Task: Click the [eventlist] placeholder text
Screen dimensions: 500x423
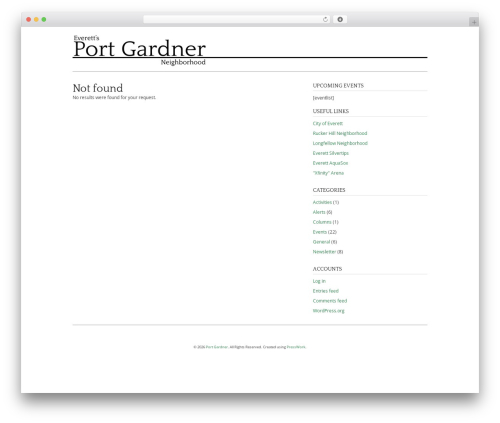Action: (x=323, y=98)
